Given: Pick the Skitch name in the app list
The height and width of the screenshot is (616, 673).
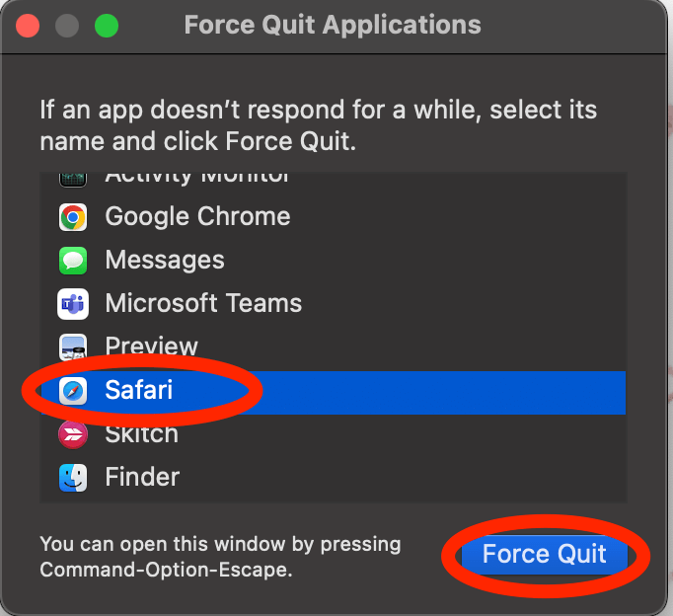Looking at the screenshot, I should [x=141, y=434].
